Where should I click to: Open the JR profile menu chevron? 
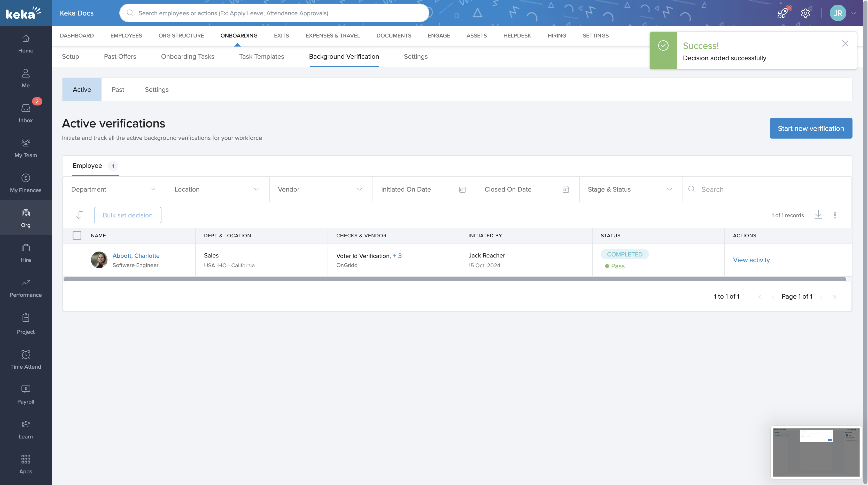coord(854,13)
